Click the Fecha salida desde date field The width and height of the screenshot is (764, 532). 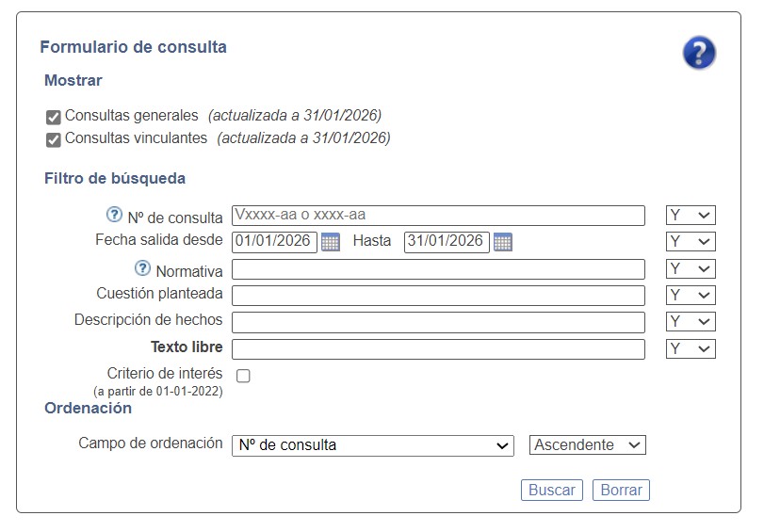pos(274,242)
